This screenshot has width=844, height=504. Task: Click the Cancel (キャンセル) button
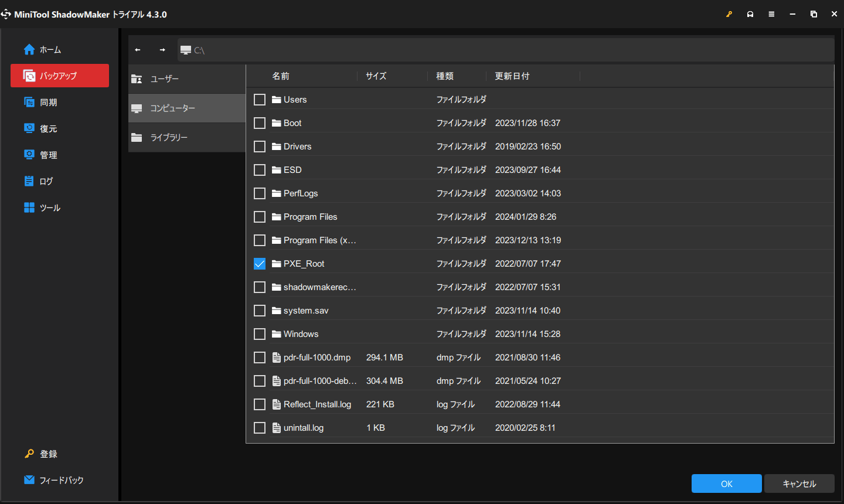point(799,483)
